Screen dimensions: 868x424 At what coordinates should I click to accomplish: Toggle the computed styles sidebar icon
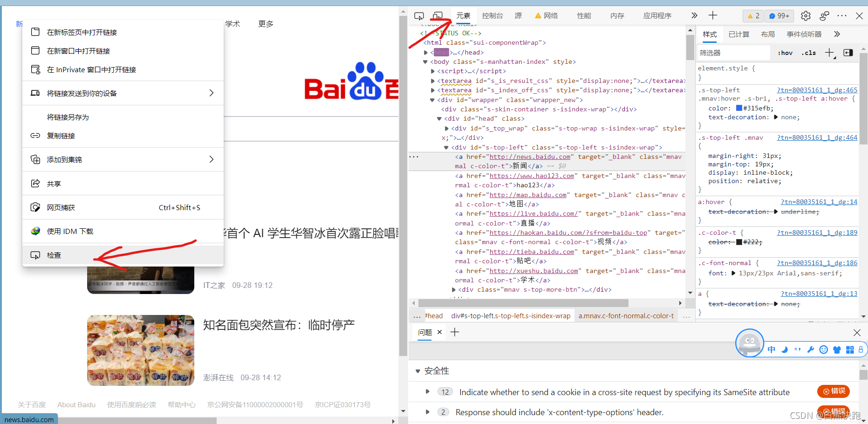pos(848,53)
